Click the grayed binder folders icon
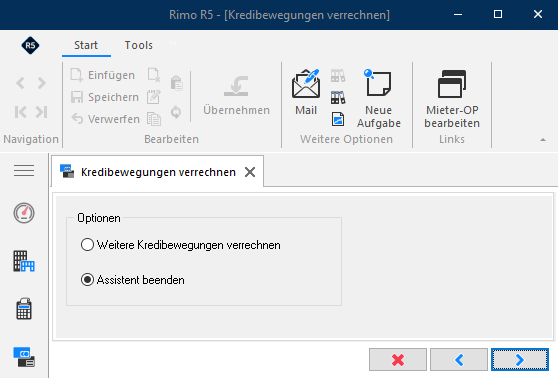Screen dimensions: 558x378 (338, 75)
